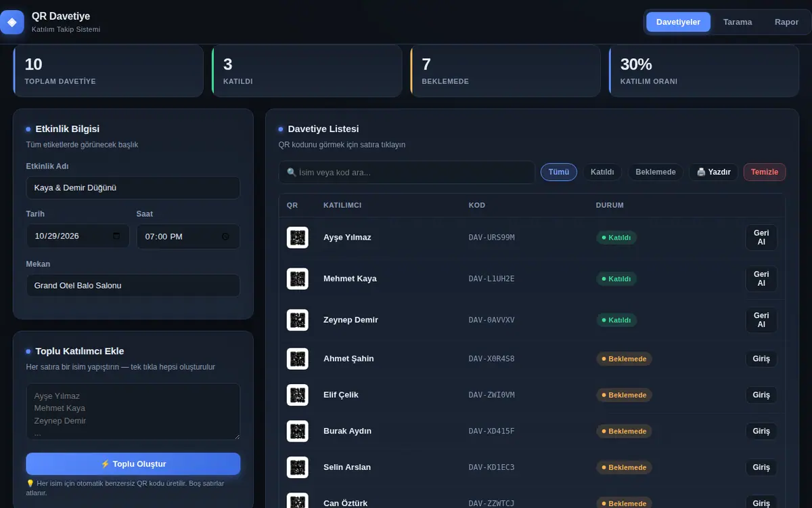Open the QR code thumbnail for Burak Aydın
The width and height of the screenshot is (812, 508).
(x=298, y=431)
